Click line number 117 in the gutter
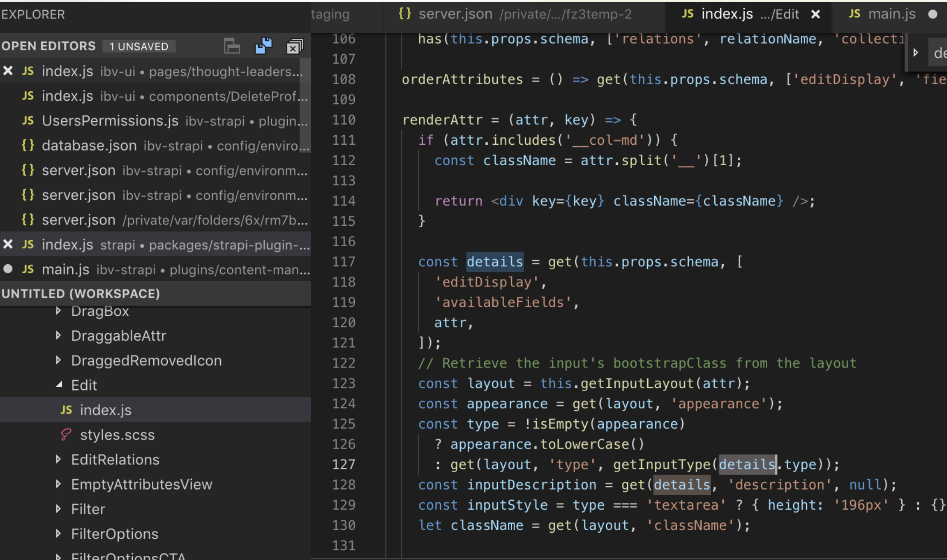947x560 pixels. point(344,262)
